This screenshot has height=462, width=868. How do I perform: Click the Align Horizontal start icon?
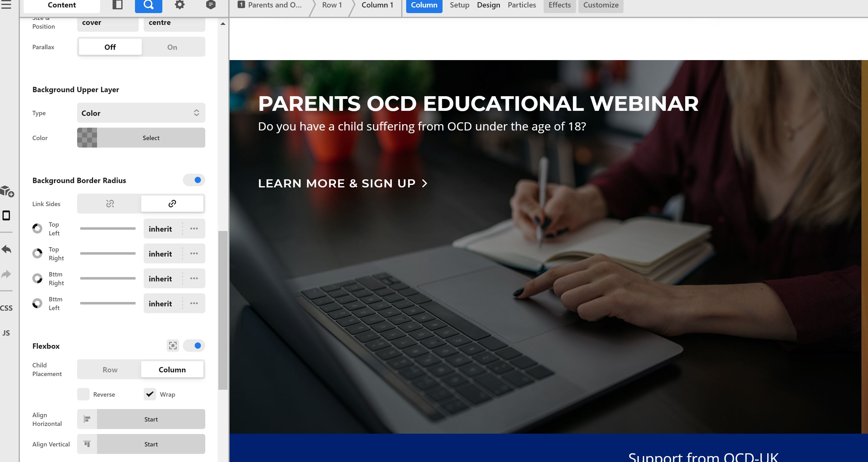point(87,419)
